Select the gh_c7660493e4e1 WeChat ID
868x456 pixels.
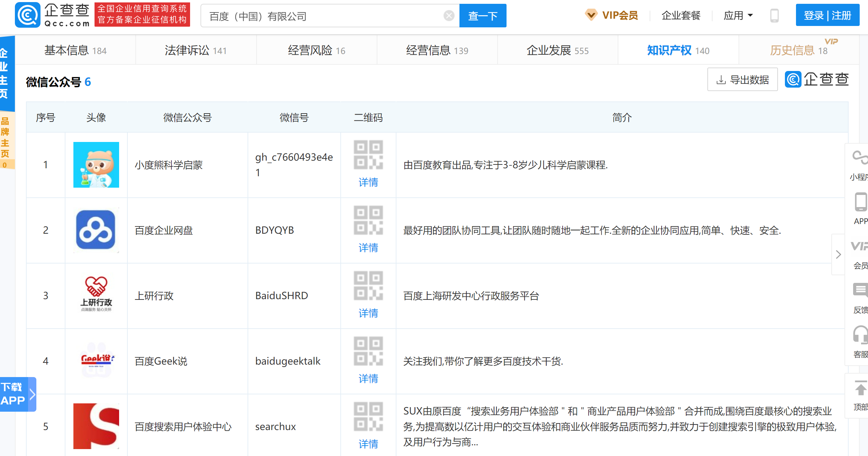click(294, 165)
